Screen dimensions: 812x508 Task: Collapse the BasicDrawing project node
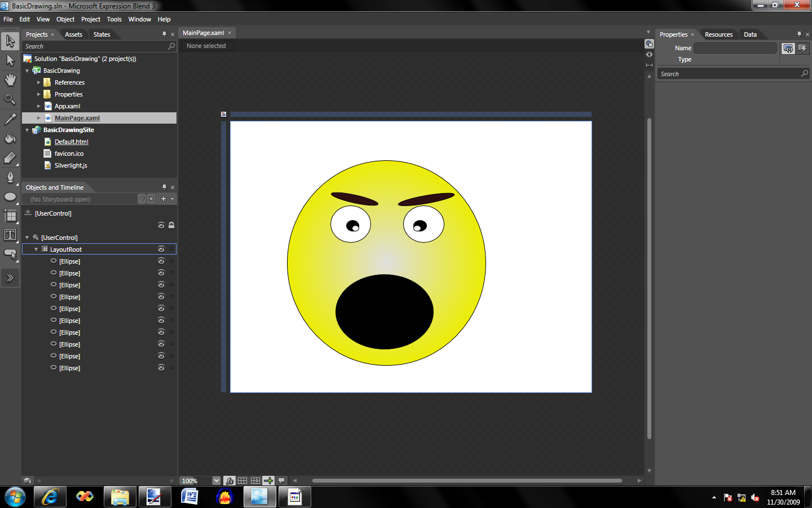27,71
